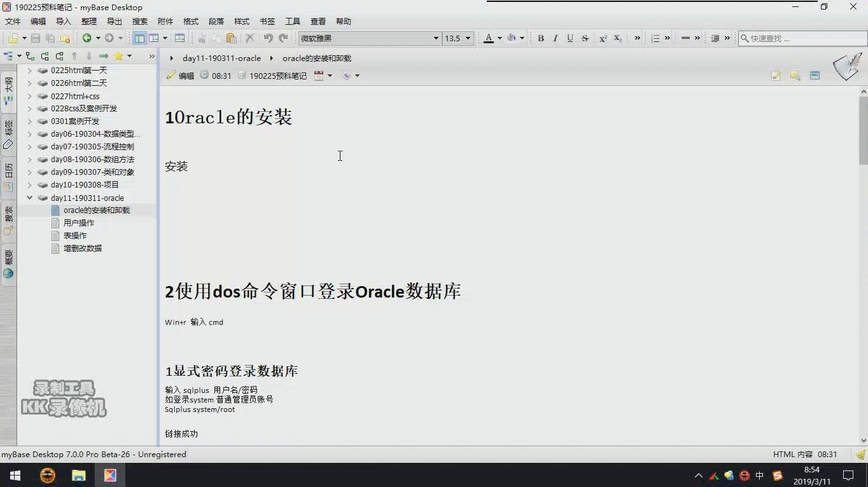Click the tag label icon in the info bar
Image resolution: width=868 pixels, height=487 pixels.
pyautogui.click(x=346, y=75)
